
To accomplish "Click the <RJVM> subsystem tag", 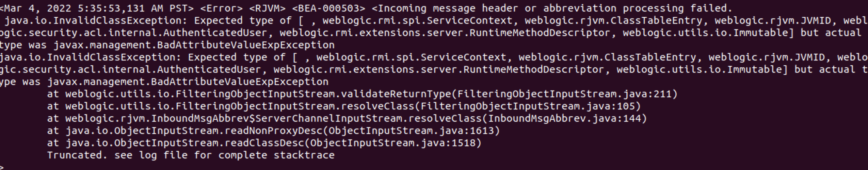I will point(268,8).
